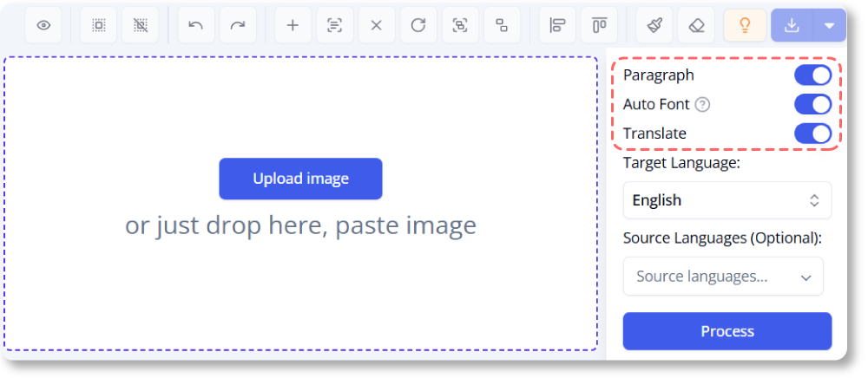Add a new text box with plus icon

pos(293,25)
